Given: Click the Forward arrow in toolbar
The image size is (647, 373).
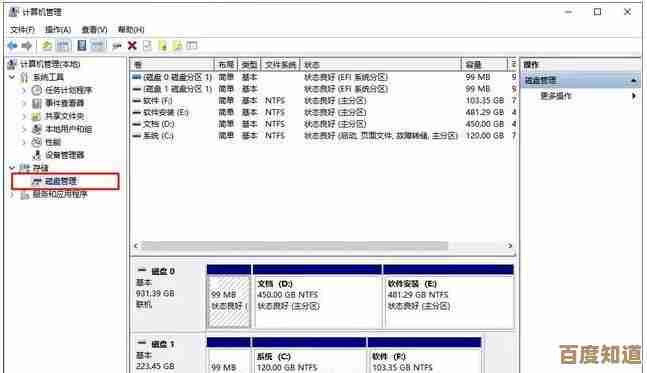Looking at the screenshot, I should 27,45.
